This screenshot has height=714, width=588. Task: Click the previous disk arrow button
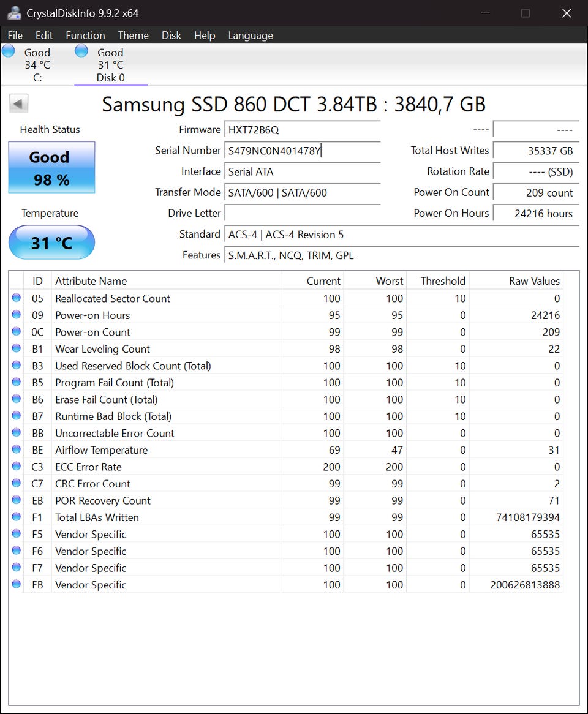[x=18, y=103]
